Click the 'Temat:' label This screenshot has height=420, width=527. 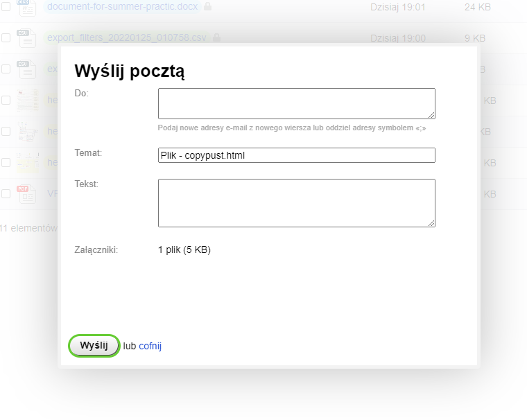[x=88, y=153]
